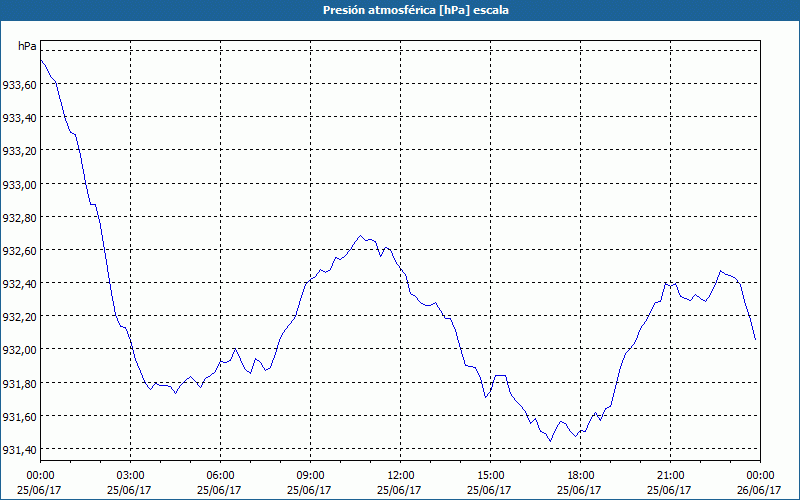The height and width of the screenshot is (500, 800).
Task: Click the 18:00 time axis label
Action: pyautogui.click(x=581, y=476)
